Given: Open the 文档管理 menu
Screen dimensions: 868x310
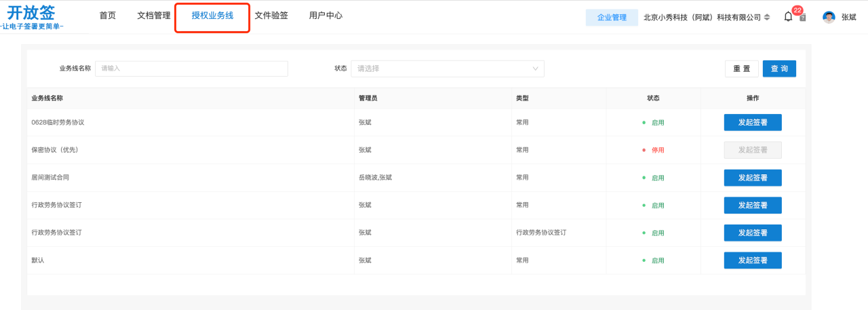Looking at the screenshot, I should coord(154,16).
